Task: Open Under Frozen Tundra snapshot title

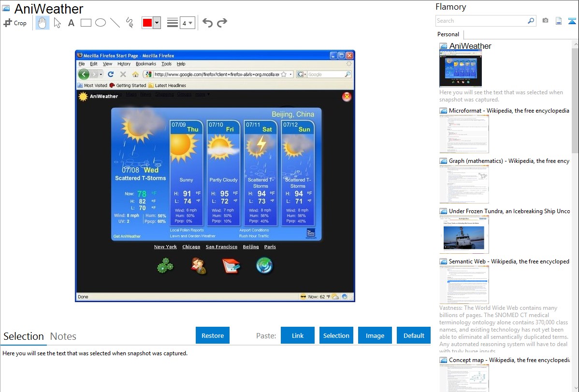Action: tap(509, 211)
